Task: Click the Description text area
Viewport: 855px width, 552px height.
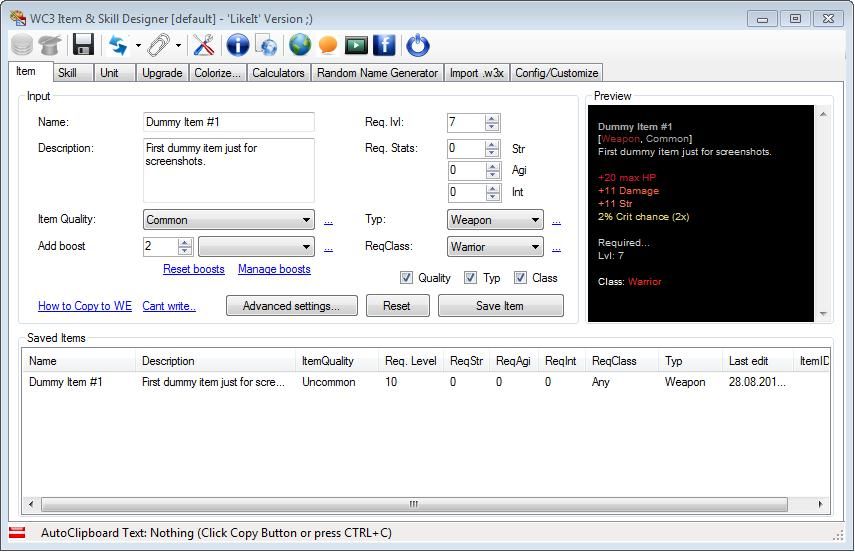Action: point(229,170)
